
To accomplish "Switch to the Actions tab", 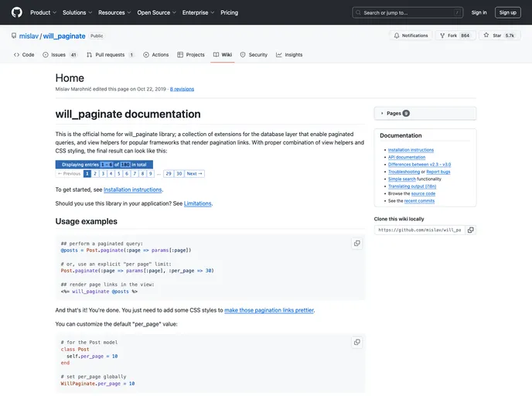I will 156,55.
